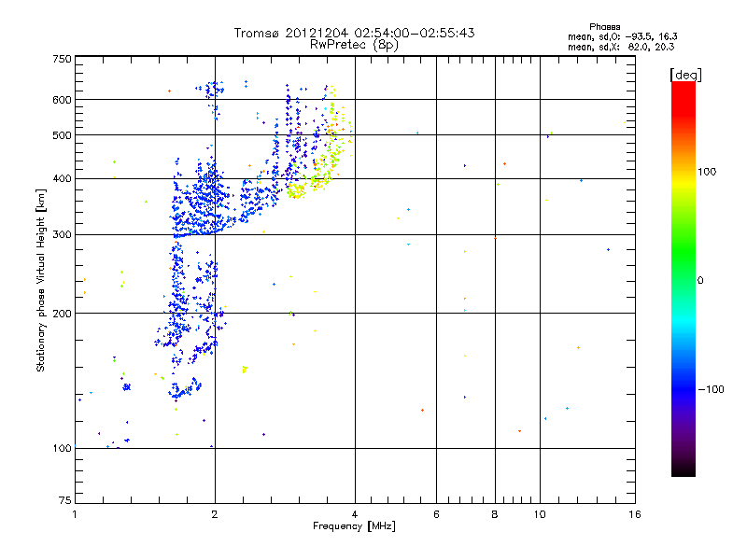The width and height of the screenshot is (747, 560).
Task: Click the y-axis tick label '600'
Action: (x=62, y=100)
